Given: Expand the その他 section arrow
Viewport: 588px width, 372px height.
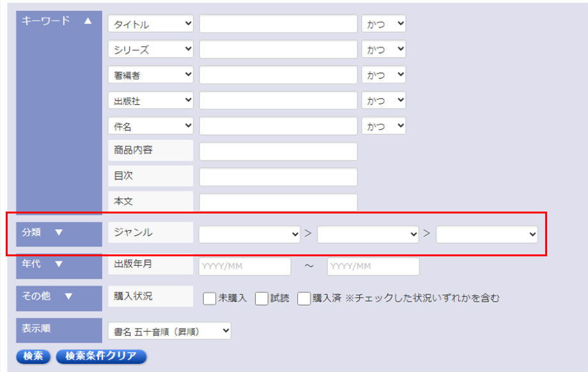Looking at the screenshot, I should pyautogui.click(x=68, y=296).
